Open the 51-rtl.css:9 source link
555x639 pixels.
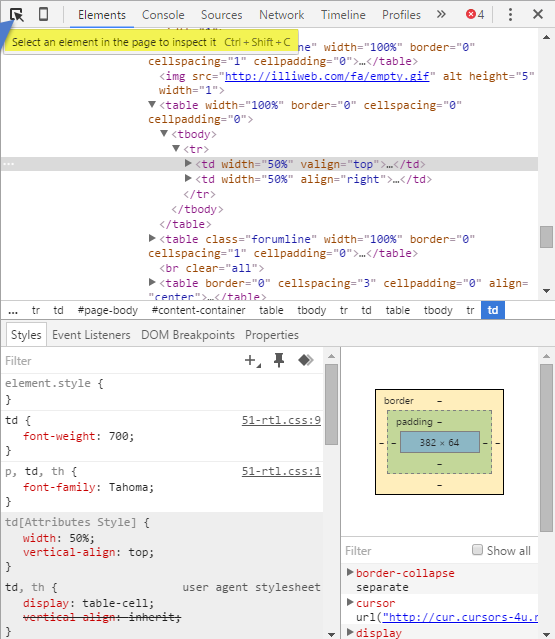(281, 420)
